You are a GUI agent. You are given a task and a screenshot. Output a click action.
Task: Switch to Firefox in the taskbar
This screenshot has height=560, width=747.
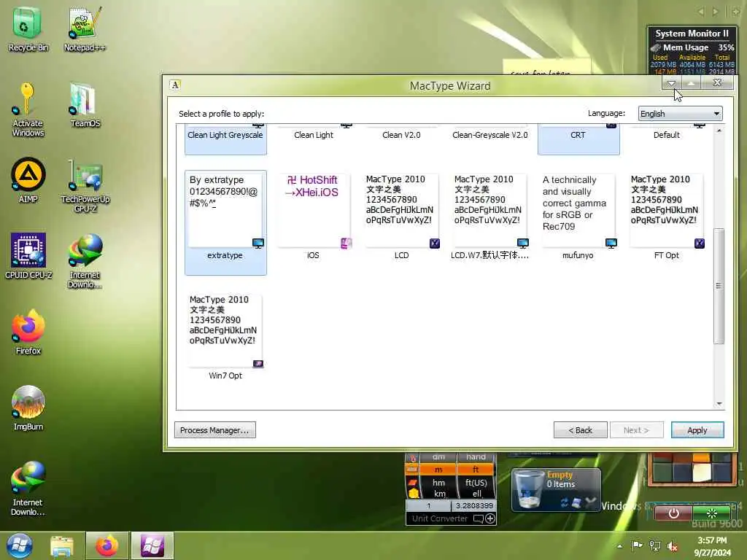pos(107,545)
